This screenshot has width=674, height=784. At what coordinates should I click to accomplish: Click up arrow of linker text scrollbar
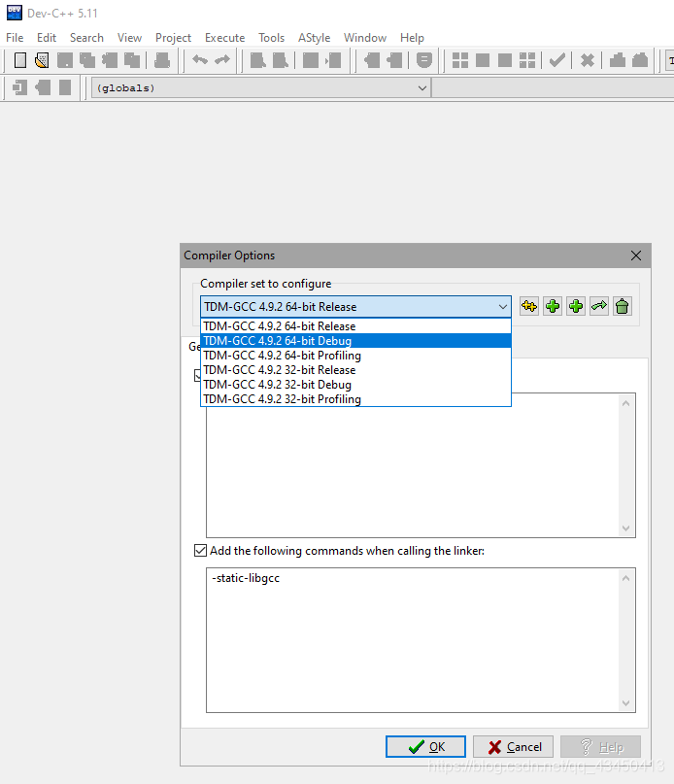click(626, 578)
